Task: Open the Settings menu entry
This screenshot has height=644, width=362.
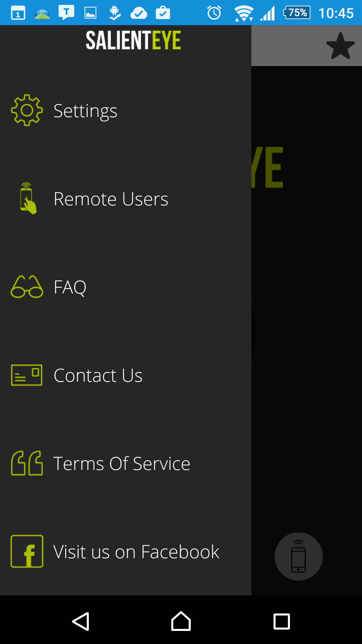Action: pyautogui.click(x=126, y=110)
